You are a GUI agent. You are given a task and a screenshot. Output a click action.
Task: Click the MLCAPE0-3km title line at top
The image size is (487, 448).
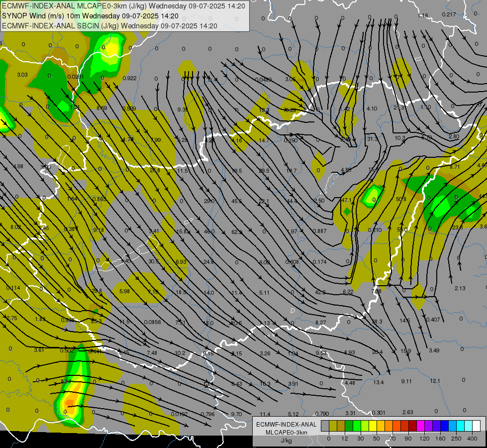123,6
